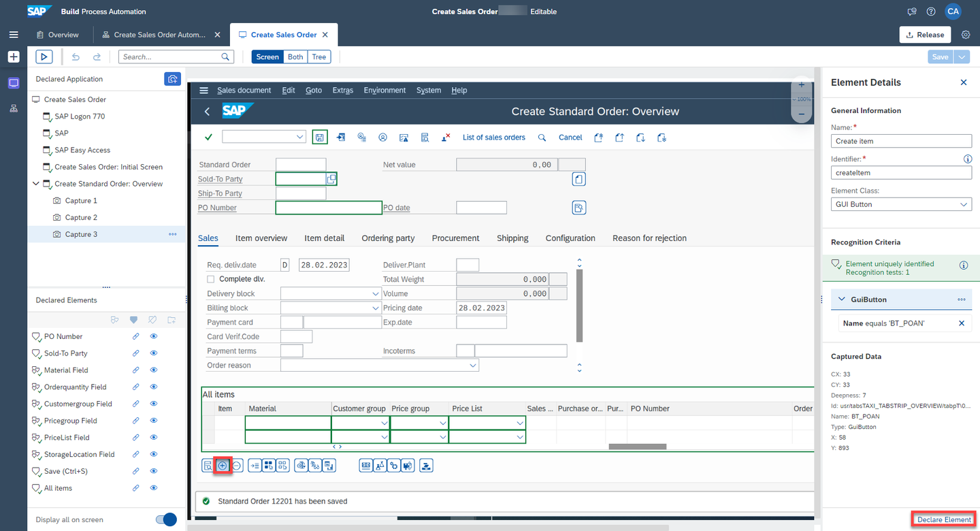Toggle visibility of Save (Ctrl+S) element

(x=154, y=471)
